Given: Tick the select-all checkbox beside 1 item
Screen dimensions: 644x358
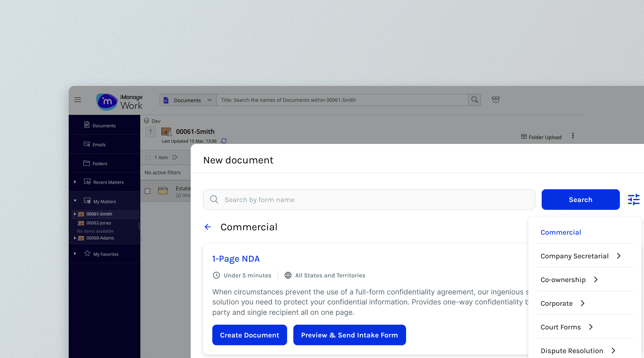Looking at the screenshot, I should pos(148,158).
